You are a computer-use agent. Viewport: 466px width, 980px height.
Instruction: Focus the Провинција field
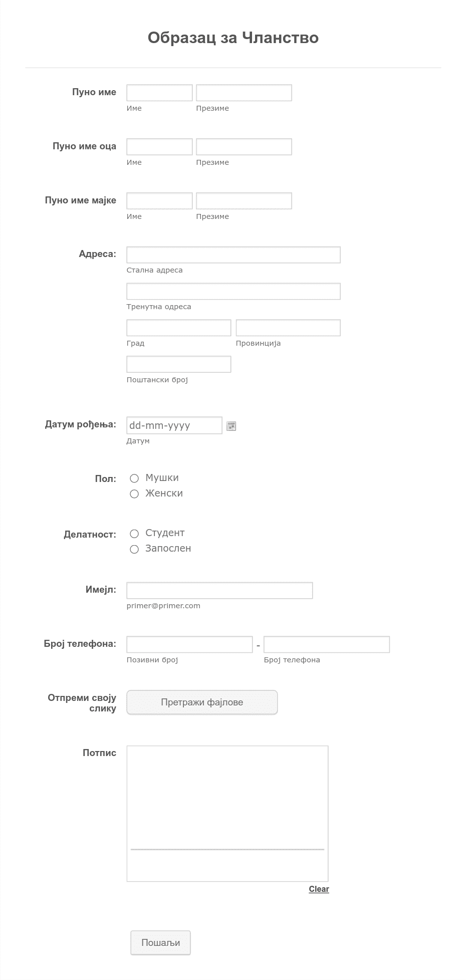(x=288, y=328)
